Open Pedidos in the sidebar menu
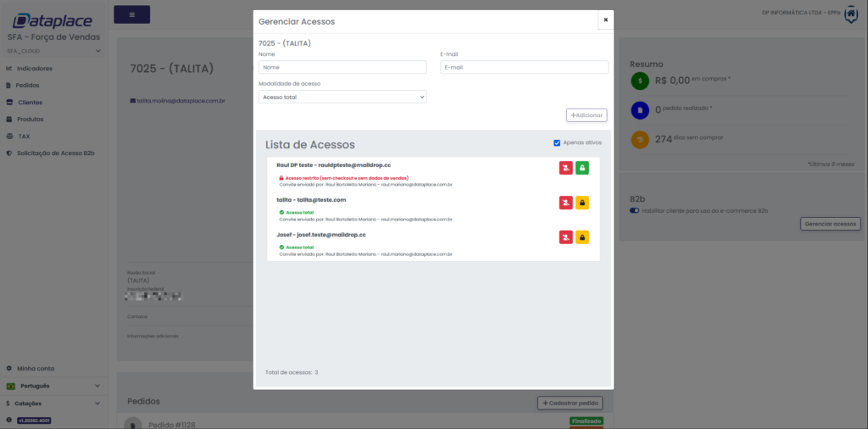 point(27,85)
